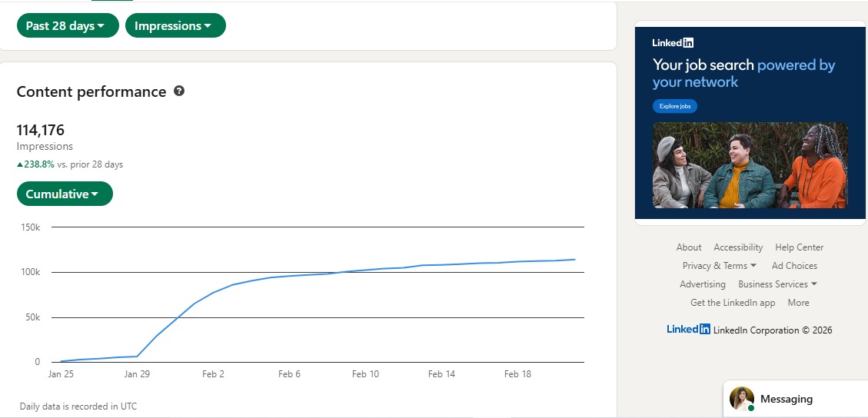
Task: Click the Messaging profile avatar
Action: coord(742,399)
